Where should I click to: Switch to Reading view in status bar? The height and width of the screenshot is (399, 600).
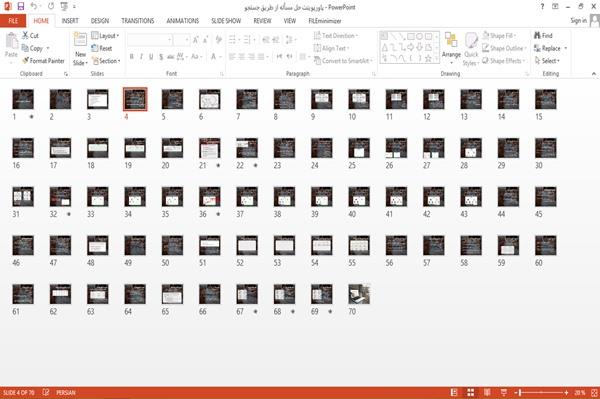(487, 392)
